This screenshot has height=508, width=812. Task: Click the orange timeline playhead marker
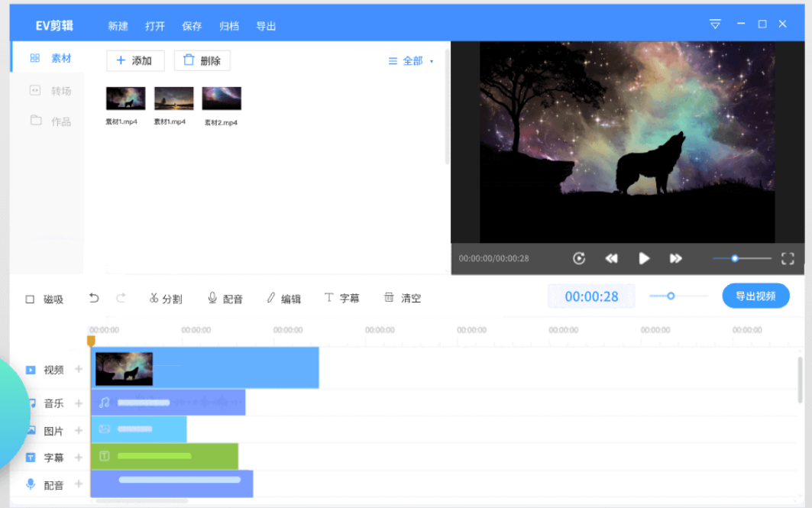(91, 341)
